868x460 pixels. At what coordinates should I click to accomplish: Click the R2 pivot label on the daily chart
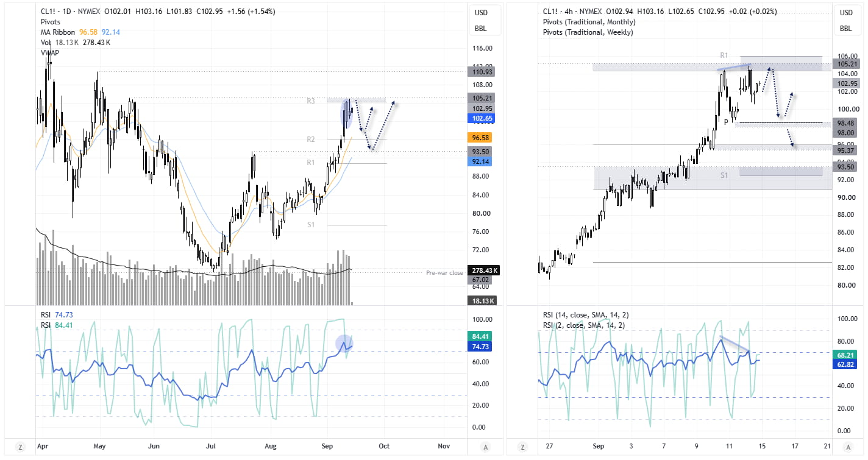pyautogui.click(x=311, y=140)
